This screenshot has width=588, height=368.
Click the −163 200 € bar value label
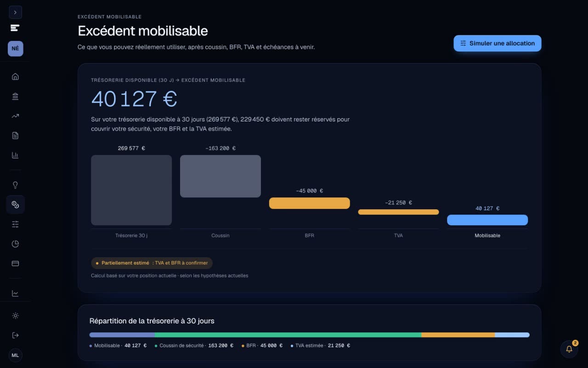[220, 148]
